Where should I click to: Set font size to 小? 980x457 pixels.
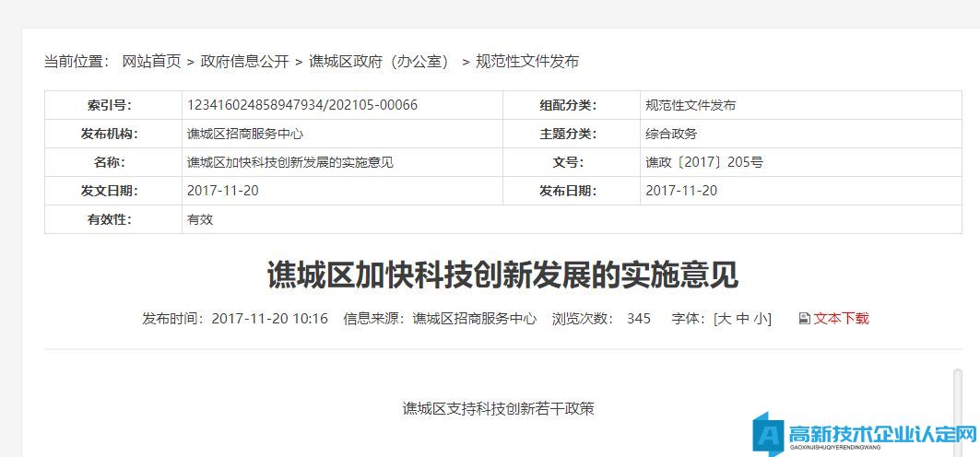760,319
